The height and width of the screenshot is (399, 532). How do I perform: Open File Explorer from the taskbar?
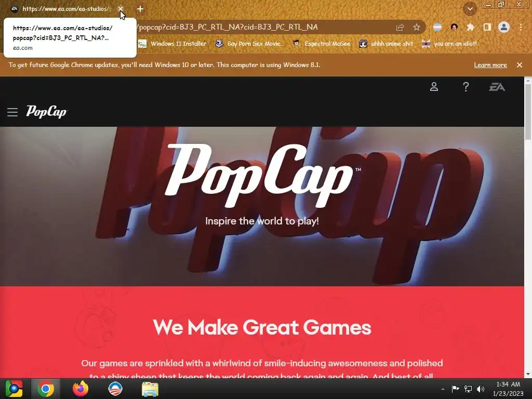pyautogui.click(x=150, y=389)
